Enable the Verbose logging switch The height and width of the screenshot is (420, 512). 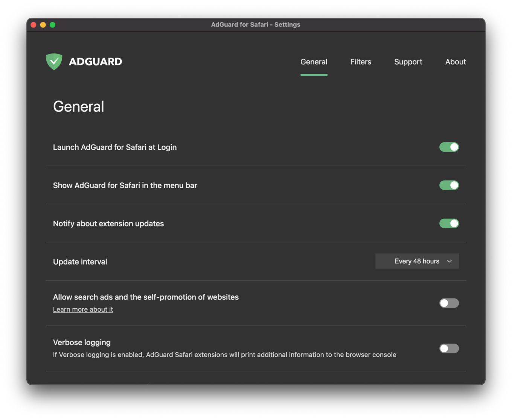(449, 348)
